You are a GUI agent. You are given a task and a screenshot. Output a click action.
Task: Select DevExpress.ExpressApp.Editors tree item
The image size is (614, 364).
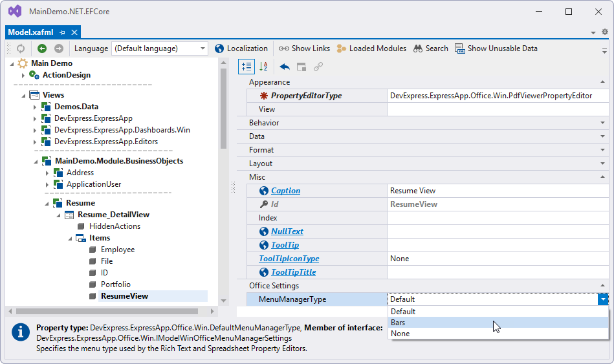[106, 142]
